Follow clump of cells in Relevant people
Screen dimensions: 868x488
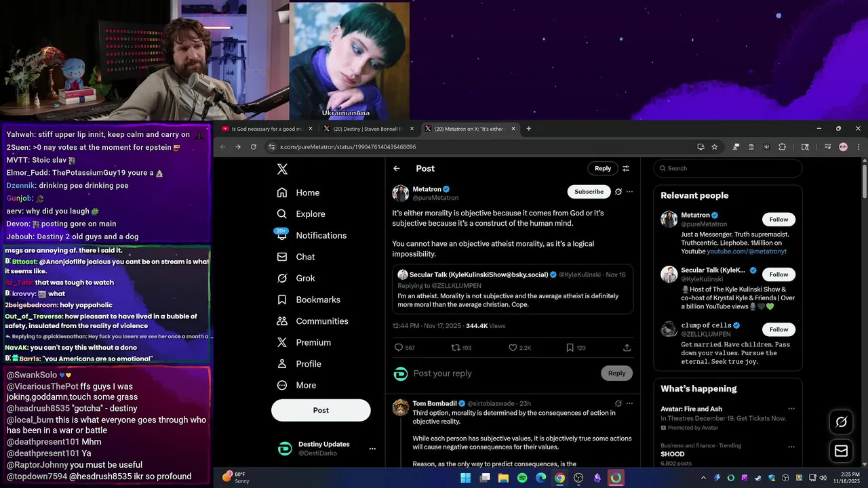(x=778, y=329)
